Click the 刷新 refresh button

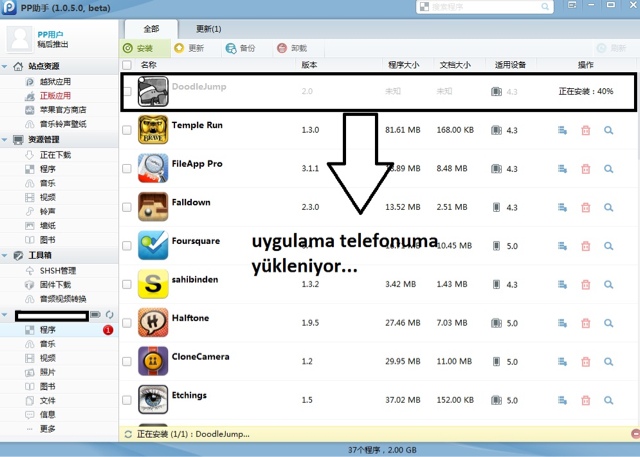coord(611,48)
